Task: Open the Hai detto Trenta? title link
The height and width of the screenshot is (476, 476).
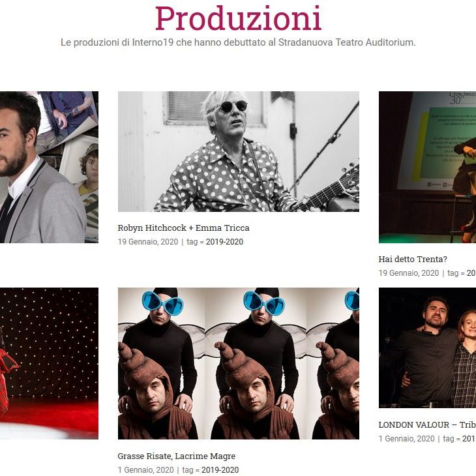Action: click(413, 260)
